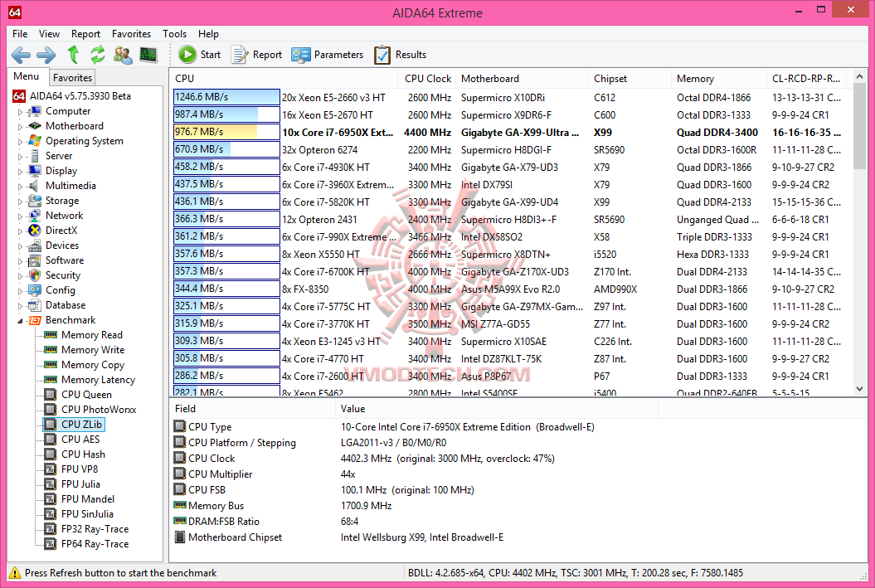Image resolution: width=875 pixels, height=588 pixels.
Task: Click the Forward navigation arrow icon
Action: (46, 55)
